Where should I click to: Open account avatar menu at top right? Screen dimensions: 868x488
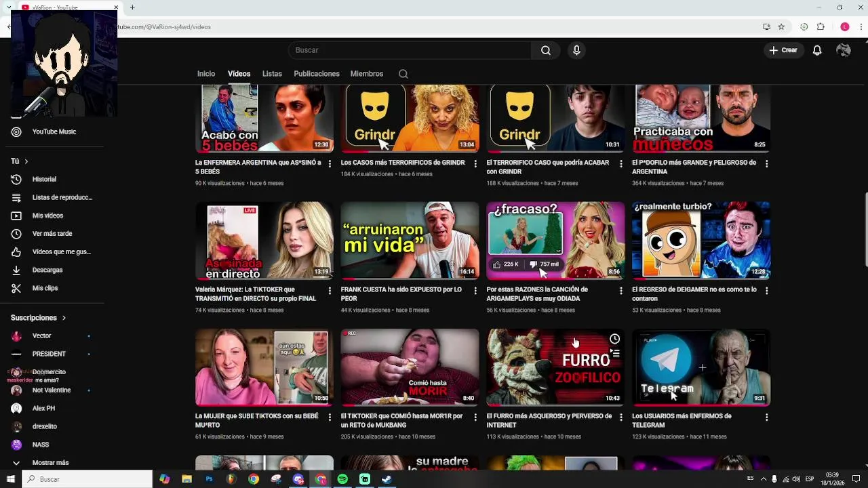click(844, 50)
